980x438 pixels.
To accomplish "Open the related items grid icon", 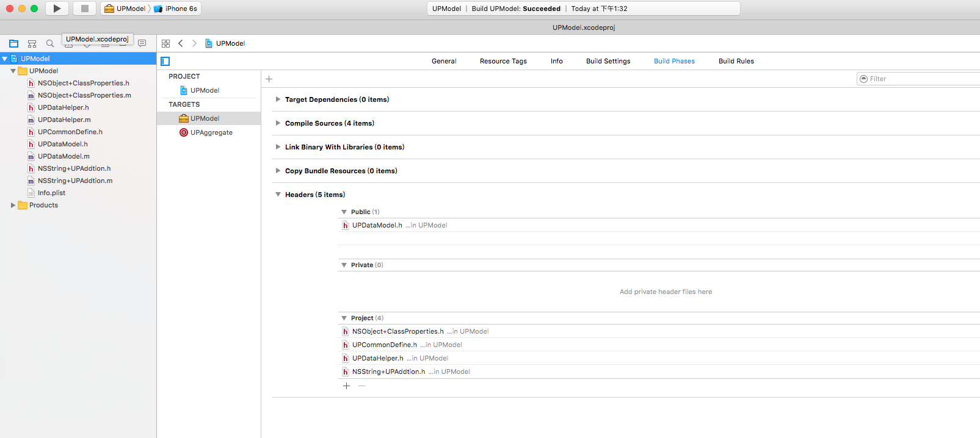I will click(x=165, y=43).
